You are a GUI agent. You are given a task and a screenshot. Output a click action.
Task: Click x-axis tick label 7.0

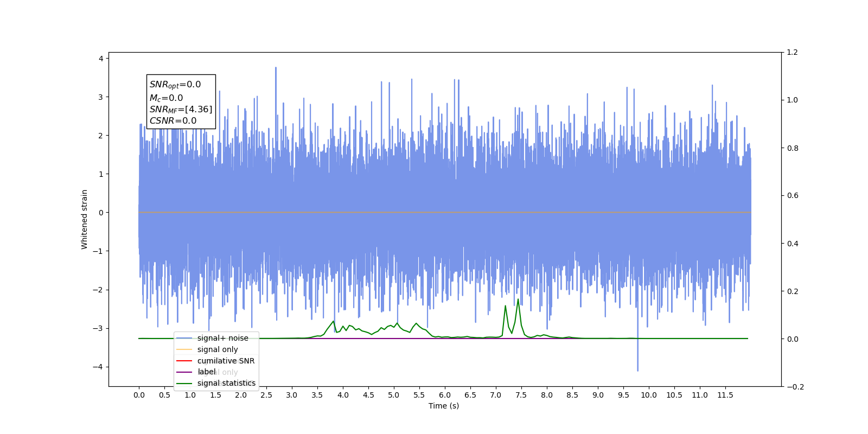(x=496, y=395)
